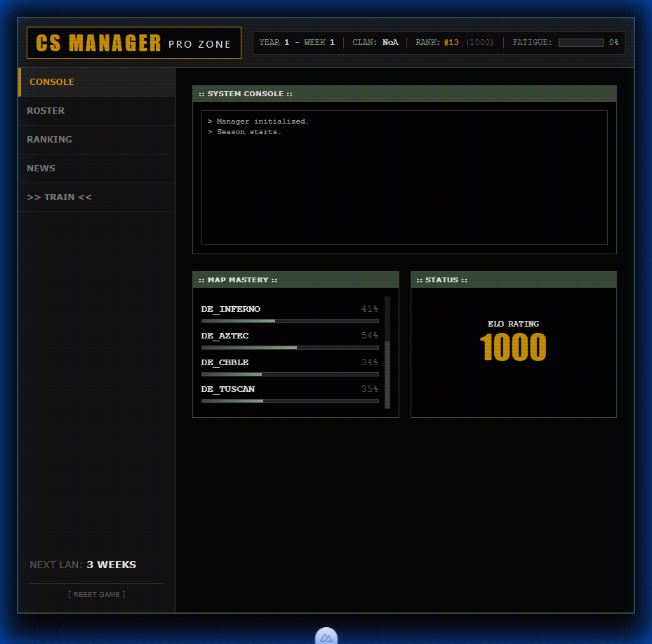652x644 pixels.
Task: Click the ELO RATING 1000 display
Action: pos(513,342)
